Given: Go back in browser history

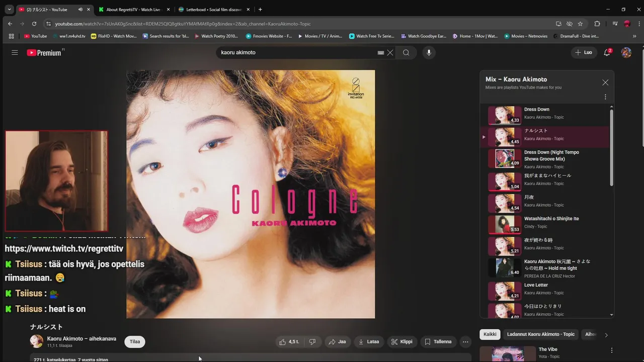Looking at the screenshot, I should point(10,24).
